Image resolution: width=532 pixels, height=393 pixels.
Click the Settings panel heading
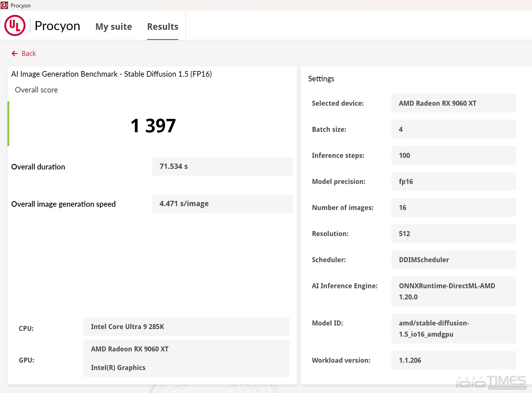[321, 79]
